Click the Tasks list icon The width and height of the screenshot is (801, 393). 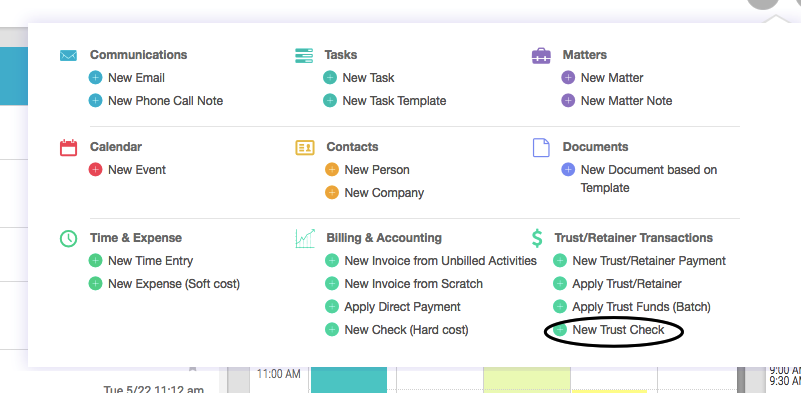304,55
